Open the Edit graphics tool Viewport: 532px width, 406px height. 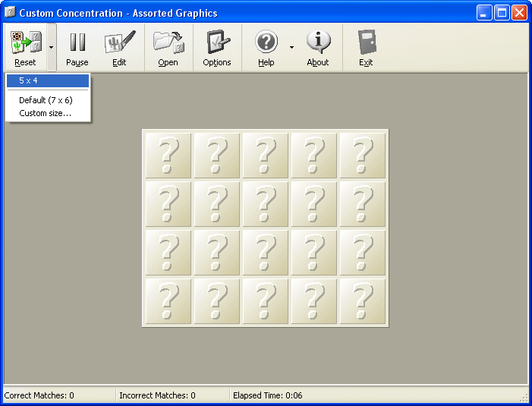pyautogui.click(x=119, y=48)
